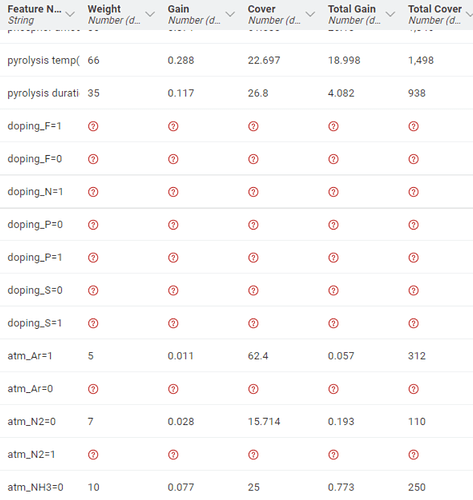Screen dimensions: 473x500
Task: Select the atm_NH3=0 feature row
Action: (x=236, y=487)
